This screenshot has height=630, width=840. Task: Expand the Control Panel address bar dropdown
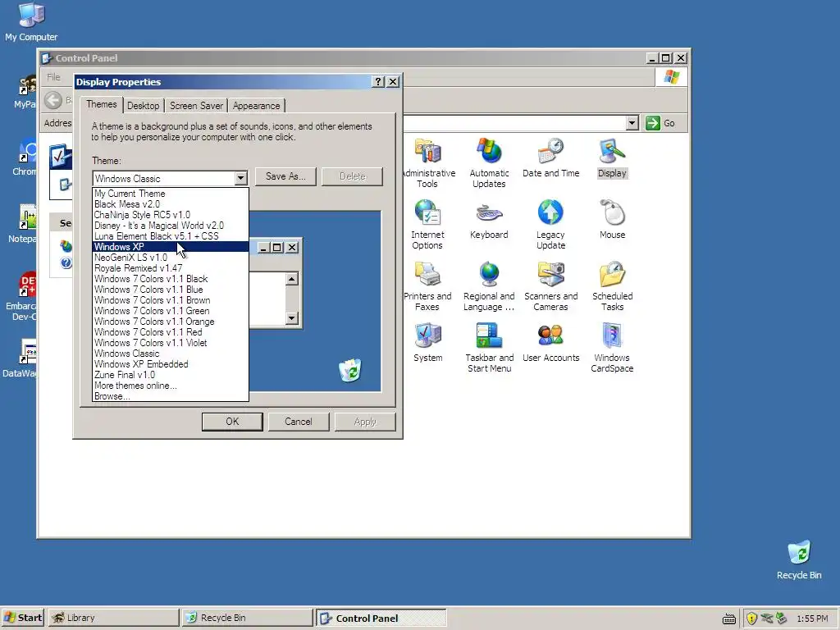tap(632, 123)
